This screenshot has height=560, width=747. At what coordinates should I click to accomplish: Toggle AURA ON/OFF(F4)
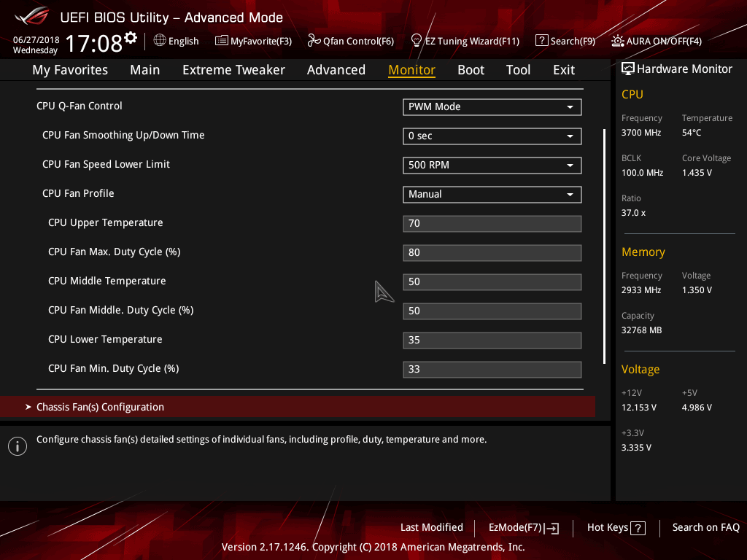(x=657, y=41)
